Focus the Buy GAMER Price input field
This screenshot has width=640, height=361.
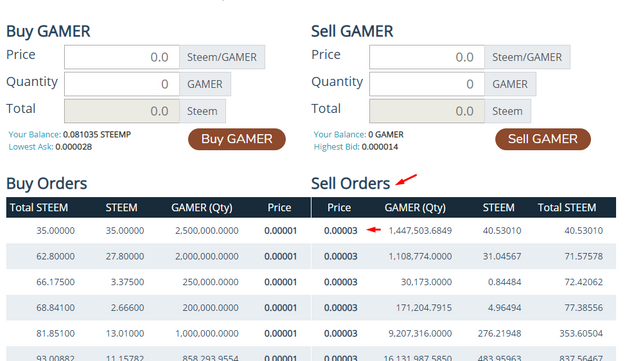pos(122,57)
